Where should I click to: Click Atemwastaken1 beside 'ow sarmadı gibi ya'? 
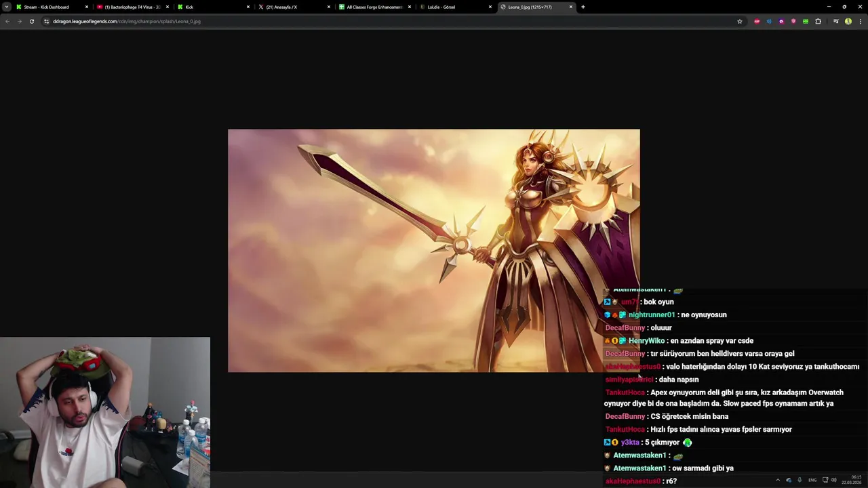click(x=639, y=468)
